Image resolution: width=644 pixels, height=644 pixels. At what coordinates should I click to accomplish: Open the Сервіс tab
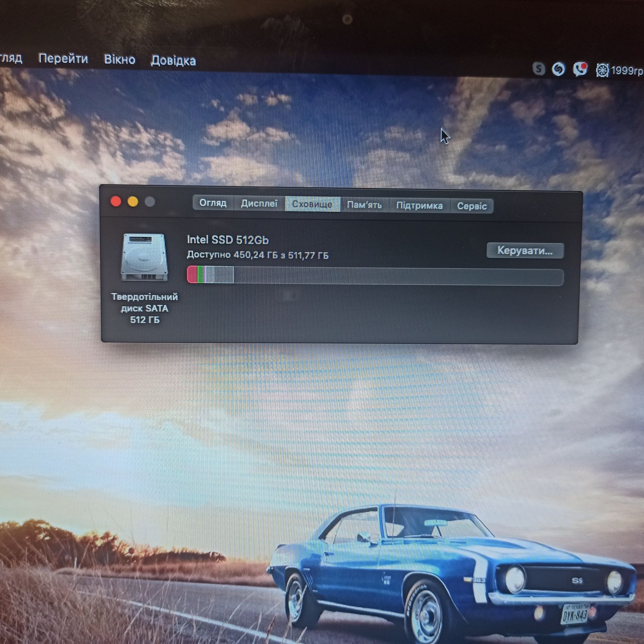pos(471,206)
